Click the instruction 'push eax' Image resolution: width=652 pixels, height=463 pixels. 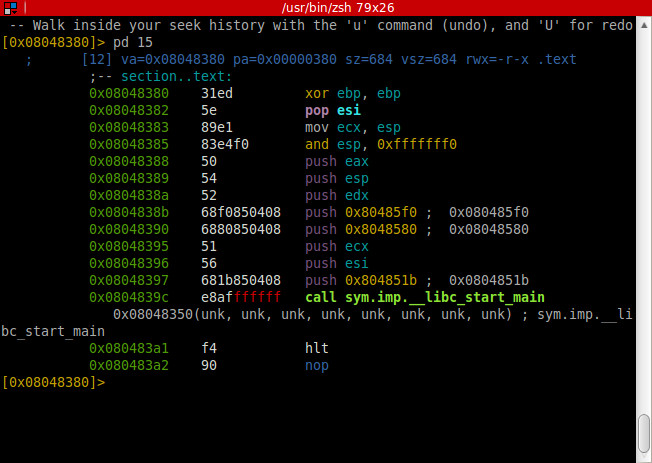[337, 162]
